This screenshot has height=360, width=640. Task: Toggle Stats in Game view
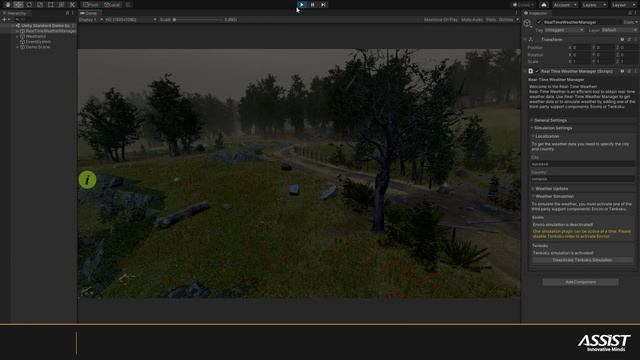point(491,20)
